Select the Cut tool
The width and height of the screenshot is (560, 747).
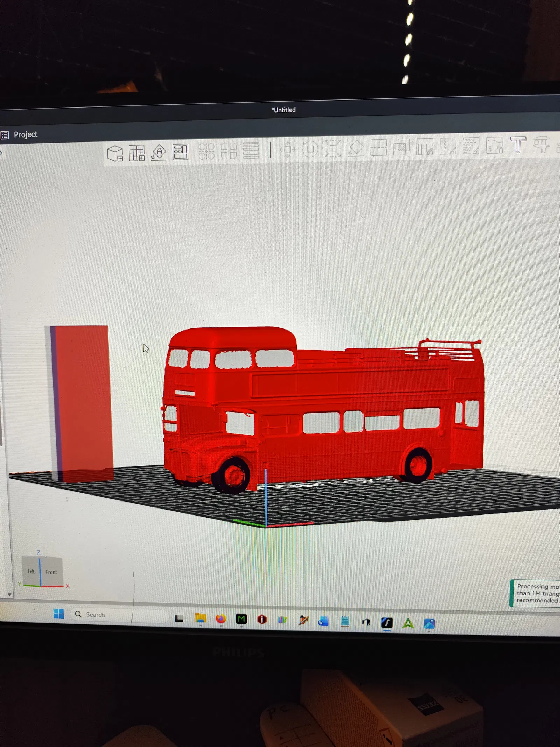pyautogui.click(x=379, y=148)
